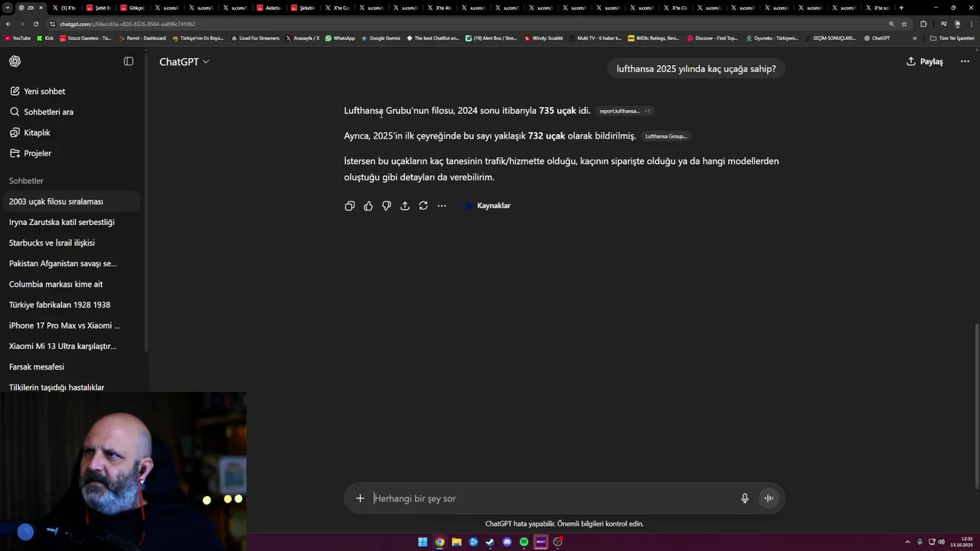Collapse the sidebar with the panel icon
This screenshot has width=980, height=551.
(x=129, y=61)
